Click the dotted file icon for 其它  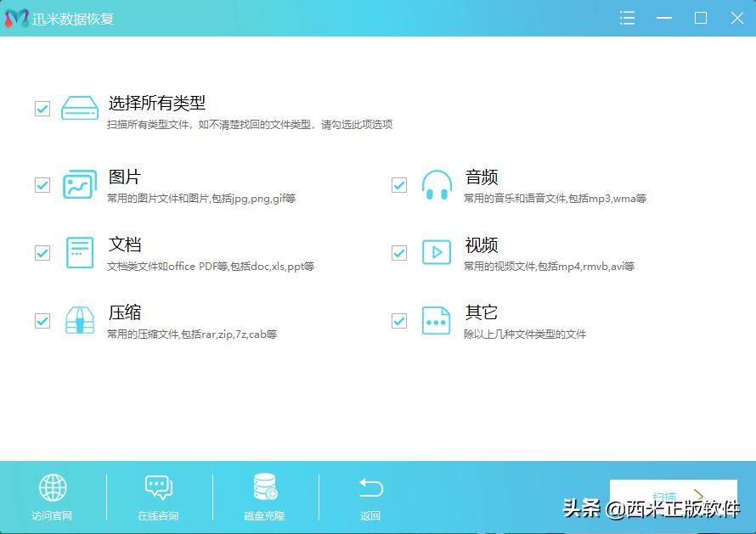[437, 320]
